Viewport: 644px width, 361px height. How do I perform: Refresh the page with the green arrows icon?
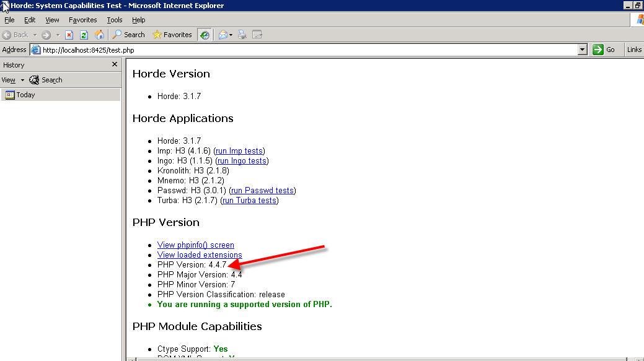84,35
